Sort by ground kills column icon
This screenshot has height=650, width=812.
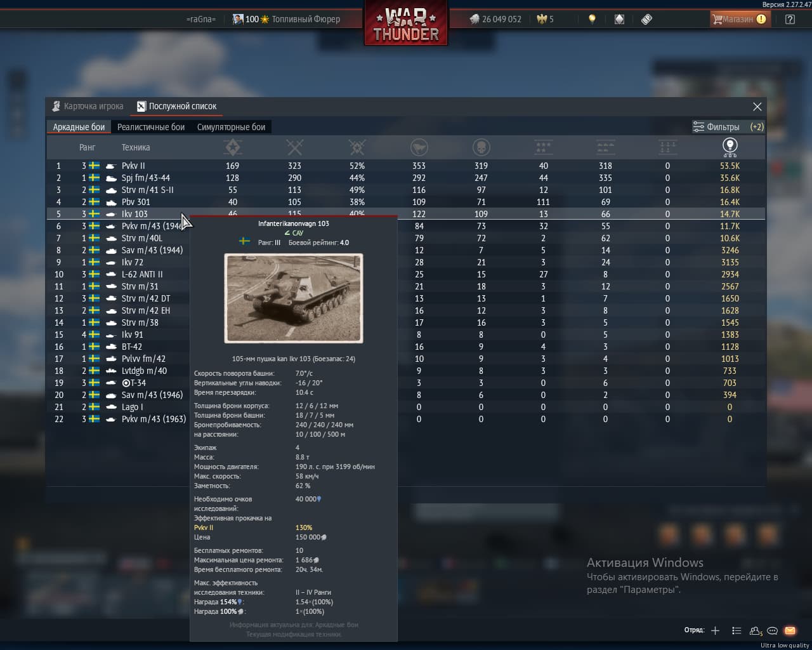(x=605, y=147)
